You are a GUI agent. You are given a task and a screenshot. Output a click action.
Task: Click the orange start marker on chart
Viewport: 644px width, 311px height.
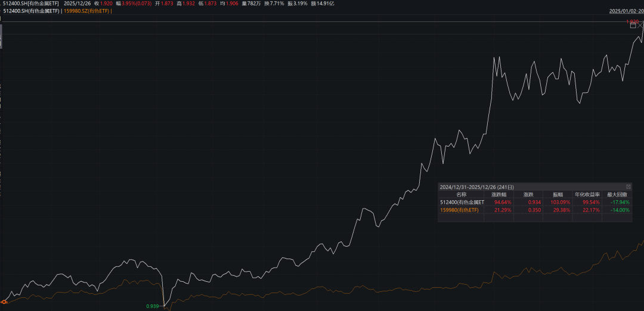[x=4, y=302]
